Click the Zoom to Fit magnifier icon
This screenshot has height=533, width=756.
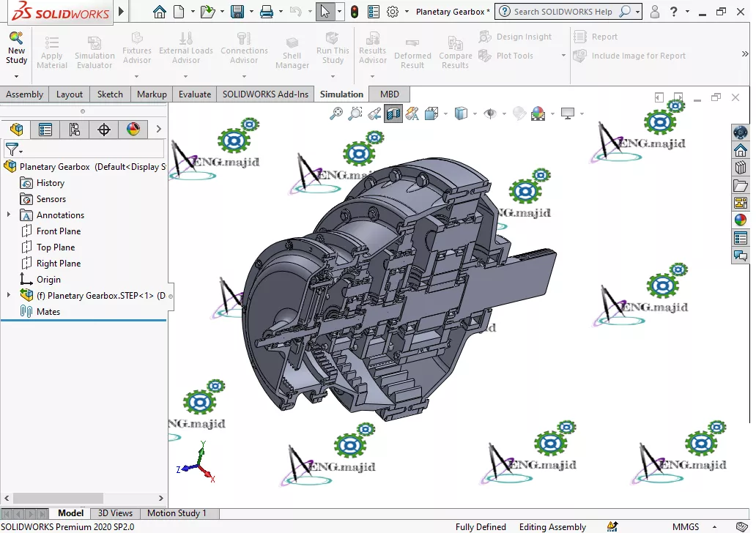[336, 113]
